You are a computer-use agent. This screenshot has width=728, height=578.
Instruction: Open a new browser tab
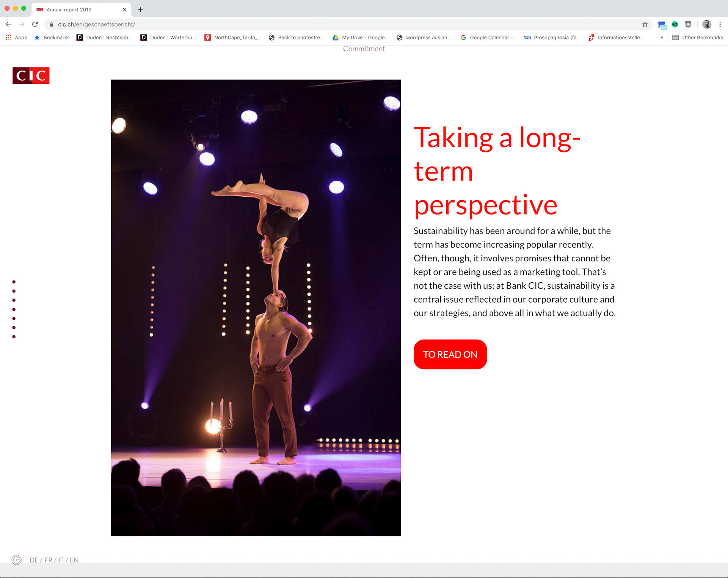click(x=140, y=10)
